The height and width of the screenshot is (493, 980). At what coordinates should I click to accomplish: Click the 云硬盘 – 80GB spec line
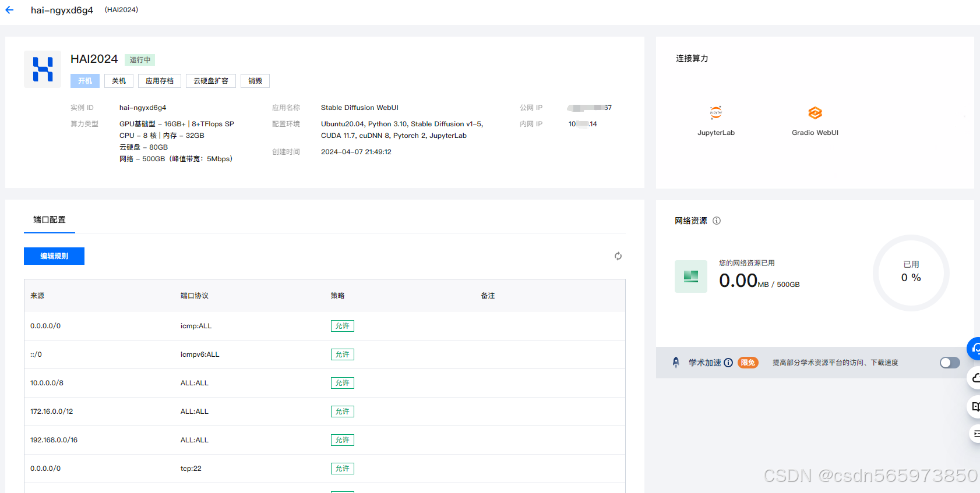[143, 147]
